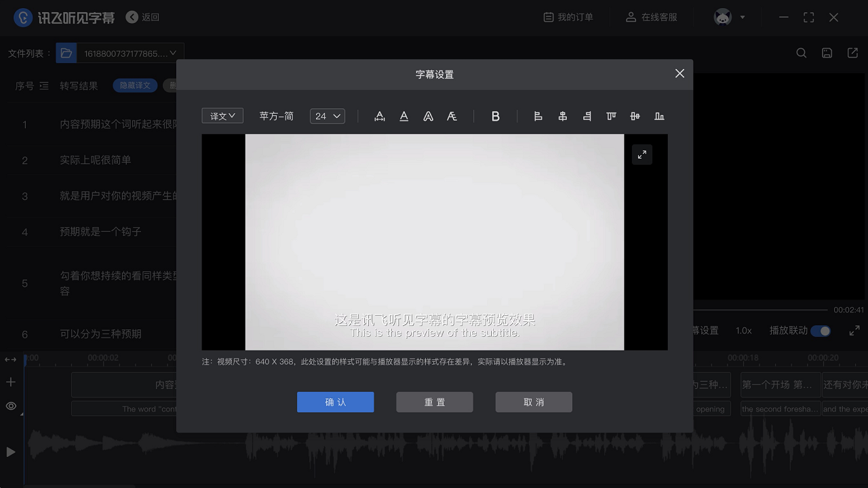Toggle the 播放联动 playback sync switch
Screen dimensions: 868x488
point(821,331)
